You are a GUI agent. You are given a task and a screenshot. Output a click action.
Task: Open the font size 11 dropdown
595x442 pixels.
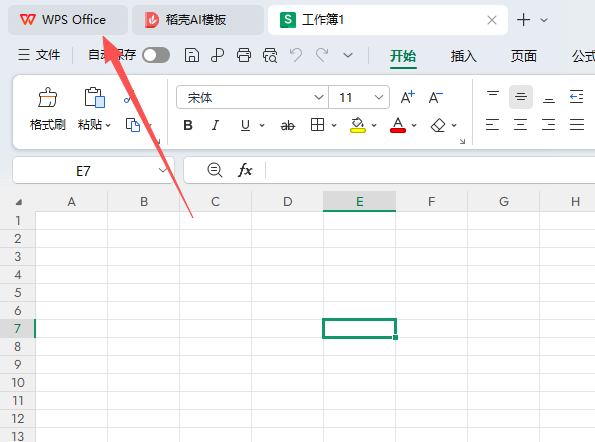click(x=378, y=98)
